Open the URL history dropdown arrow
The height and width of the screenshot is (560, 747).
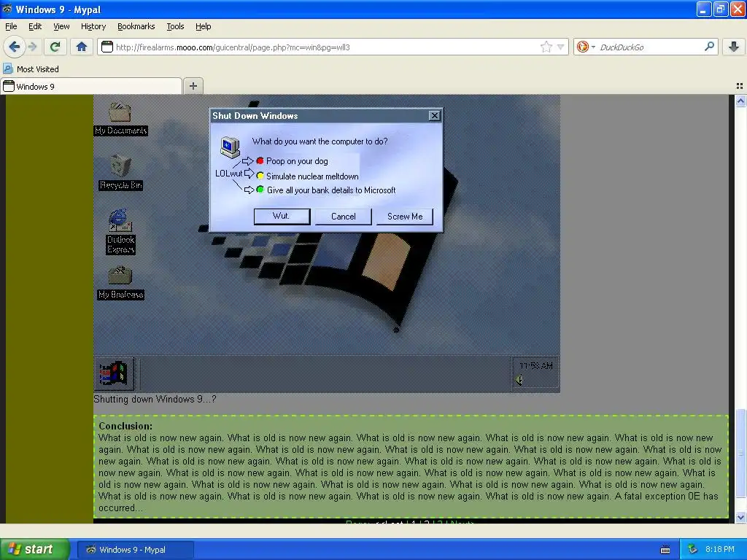coord(561,47)
